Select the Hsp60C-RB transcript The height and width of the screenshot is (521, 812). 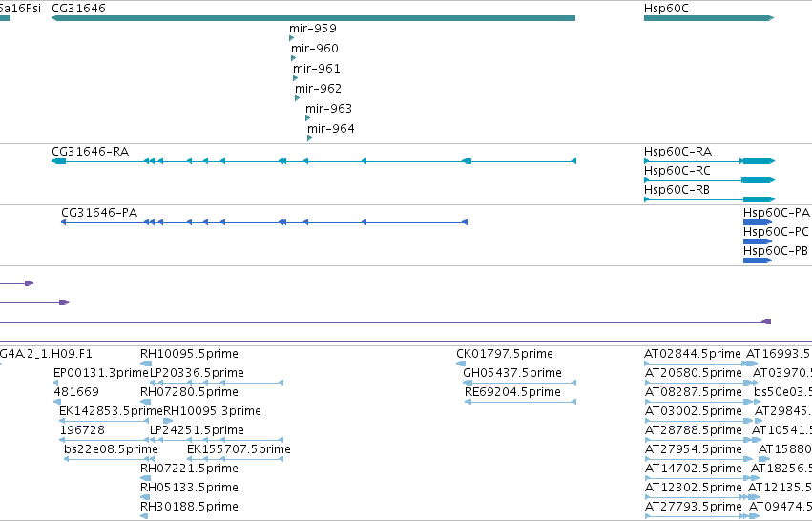(x=709, y=199)
